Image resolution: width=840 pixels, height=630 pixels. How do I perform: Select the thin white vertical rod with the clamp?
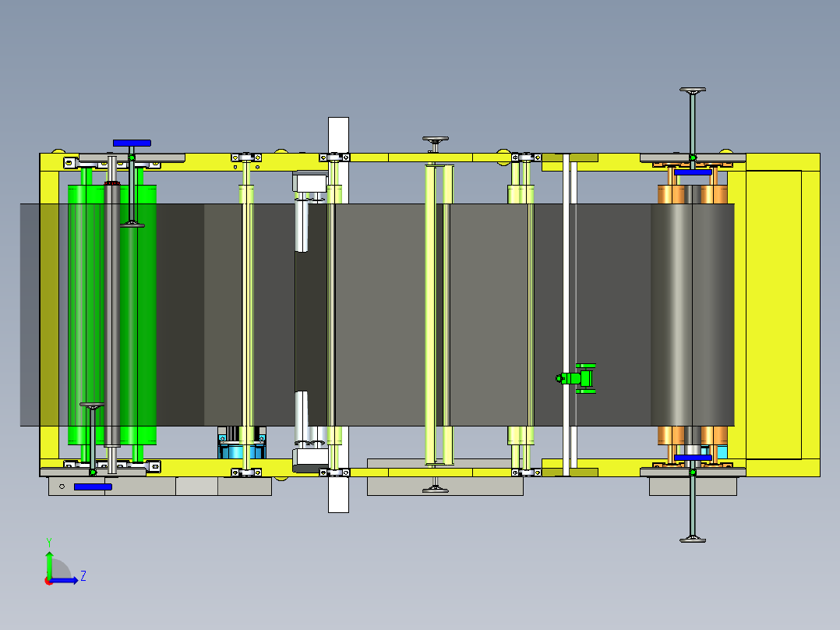(566, 315)
